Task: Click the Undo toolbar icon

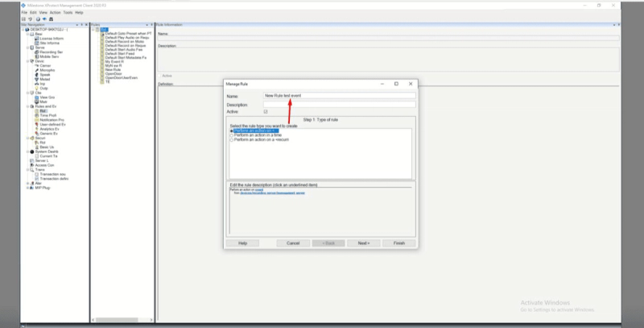Action: click(x=30, y=19)
